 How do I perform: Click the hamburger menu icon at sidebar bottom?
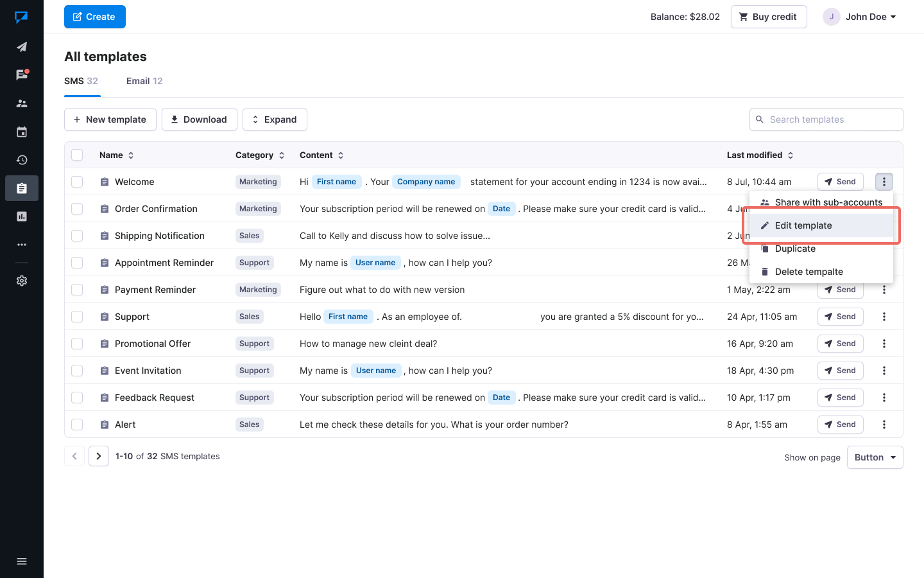(22, 561)
